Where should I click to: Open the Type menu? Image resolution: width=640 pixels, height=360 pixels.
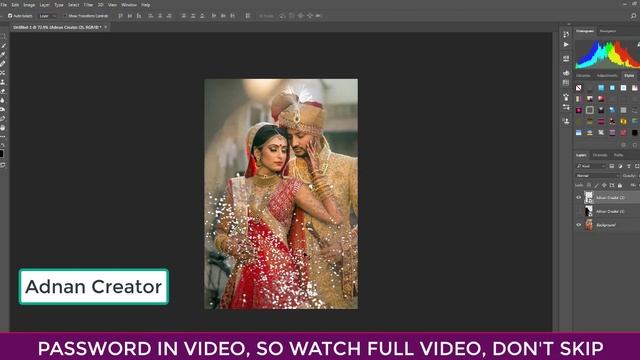coord(59,5)
